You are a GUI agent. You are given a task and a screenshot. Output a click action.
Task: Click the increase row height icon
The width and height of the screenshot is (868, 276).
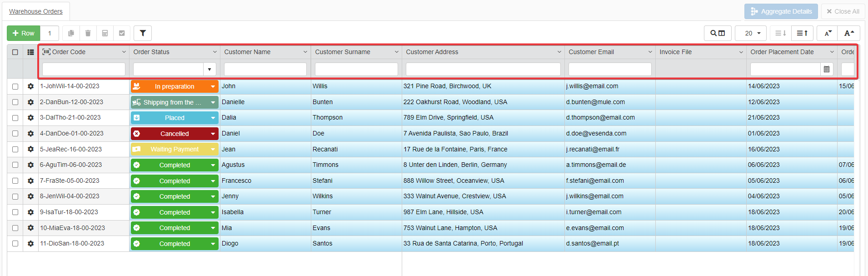pos(802,33)
